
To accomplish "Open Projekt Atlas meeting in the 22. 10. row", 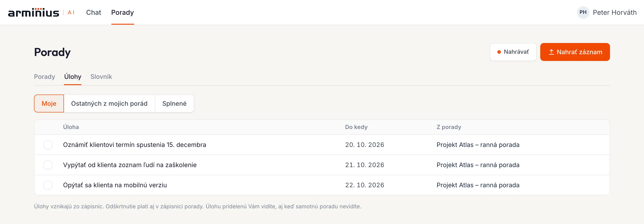I will [478, 185].
